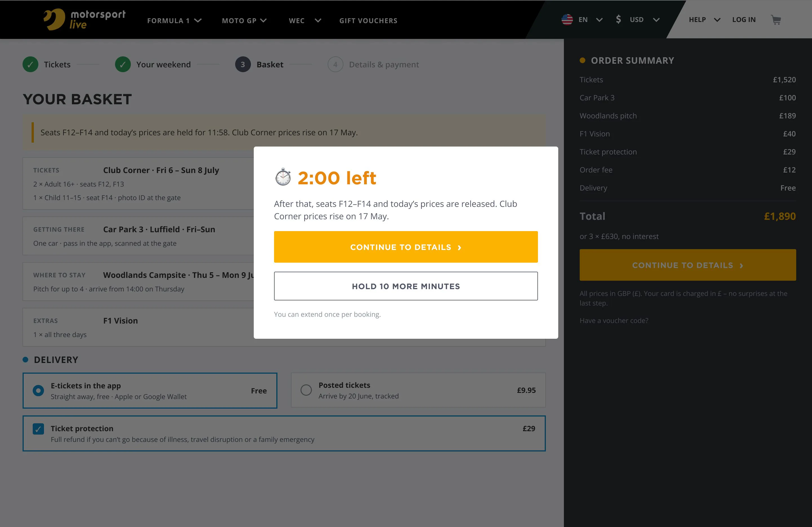
Task: Click the '2:00 left' timer text
Action: point(337,178)
